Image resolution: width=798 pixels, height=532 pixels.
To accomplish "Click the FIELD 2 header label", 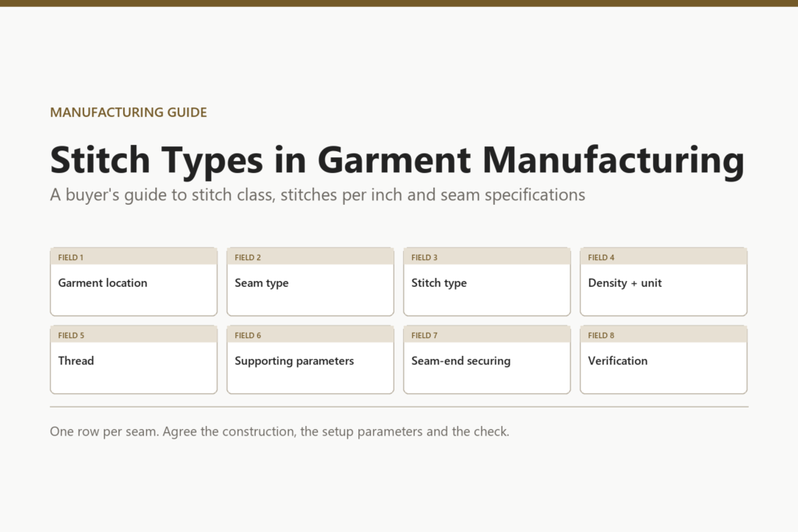I will [248, 257].
